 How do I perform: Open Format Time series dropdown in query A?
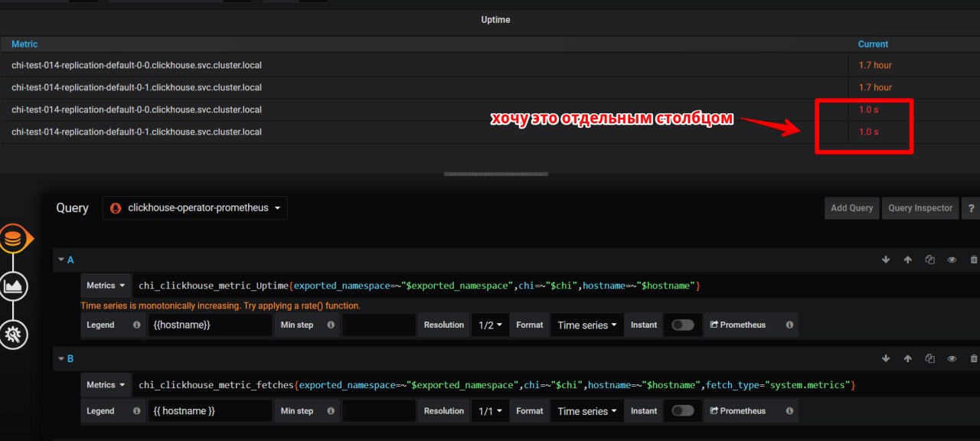(587, 325)
